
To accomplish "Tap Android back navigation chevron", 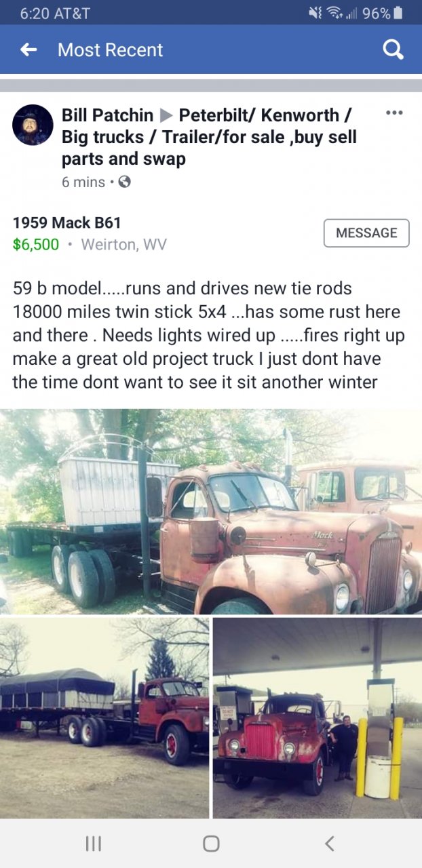I will 329,843.
